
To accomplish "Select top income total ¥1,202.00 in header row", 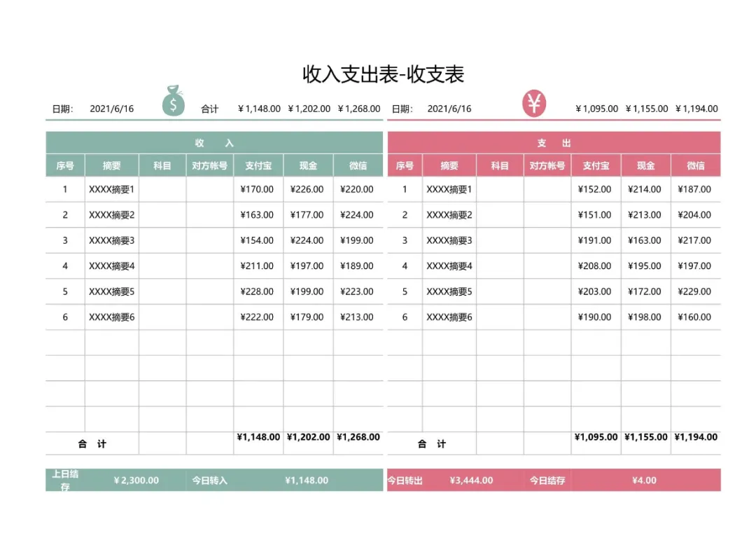I will (309, 109).
